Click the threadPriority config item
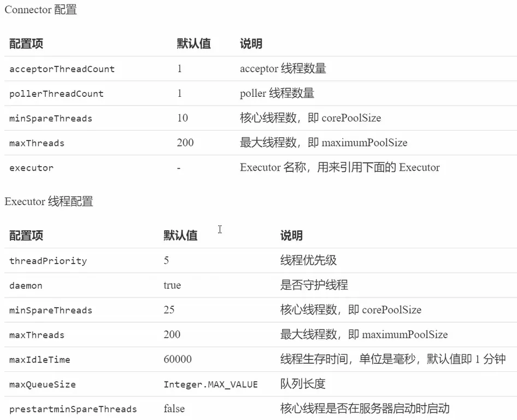Screen dimensions: 517x420 [48, 261]
